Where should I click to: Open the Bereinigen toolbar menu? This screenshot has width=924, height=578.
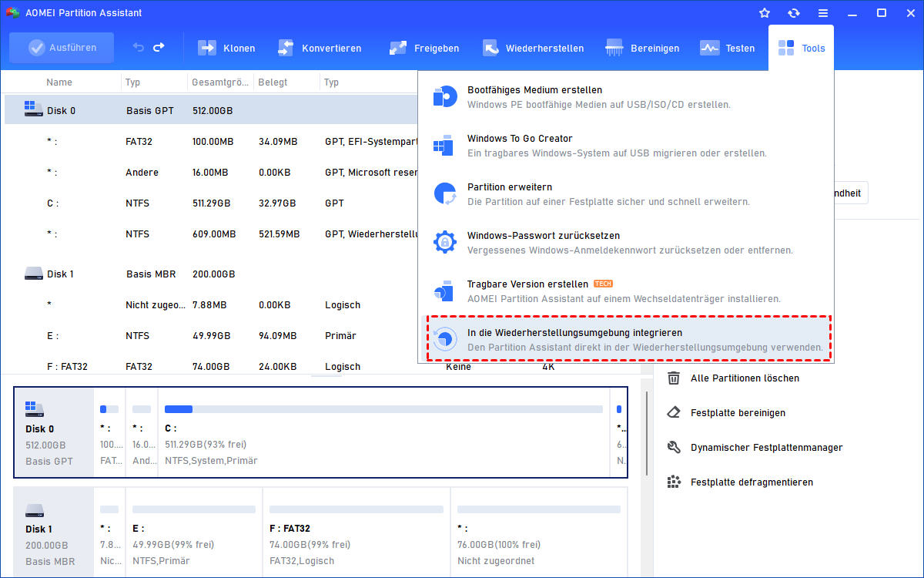tap(643, 48)
